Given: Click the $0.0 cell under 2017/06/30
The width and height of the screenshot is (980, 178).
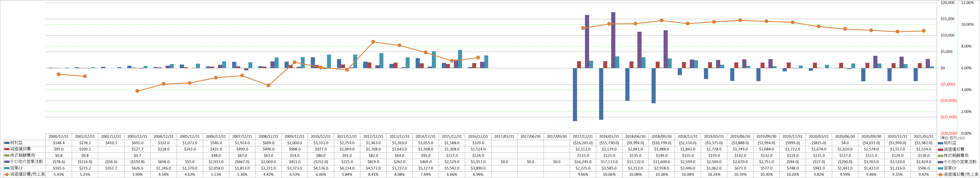Looking at the screenshot, I should [530, 162].
